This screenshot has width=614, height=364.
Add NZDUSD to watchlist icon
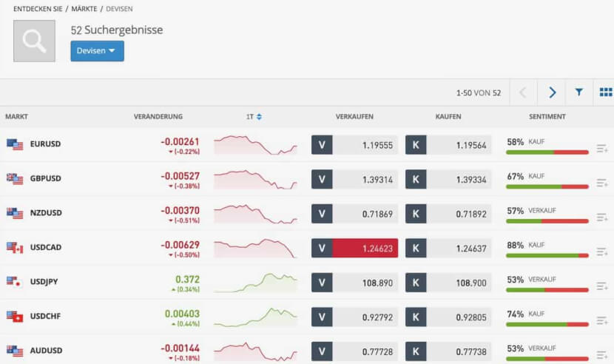coord(602,218)
